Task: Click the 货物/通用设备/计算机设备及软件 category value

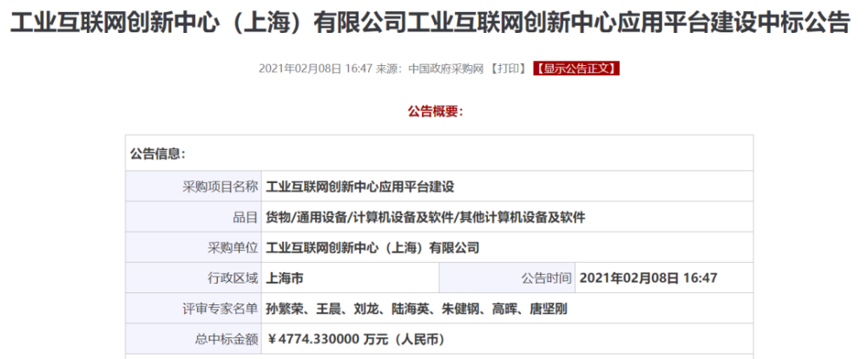Action: point(425,218)
